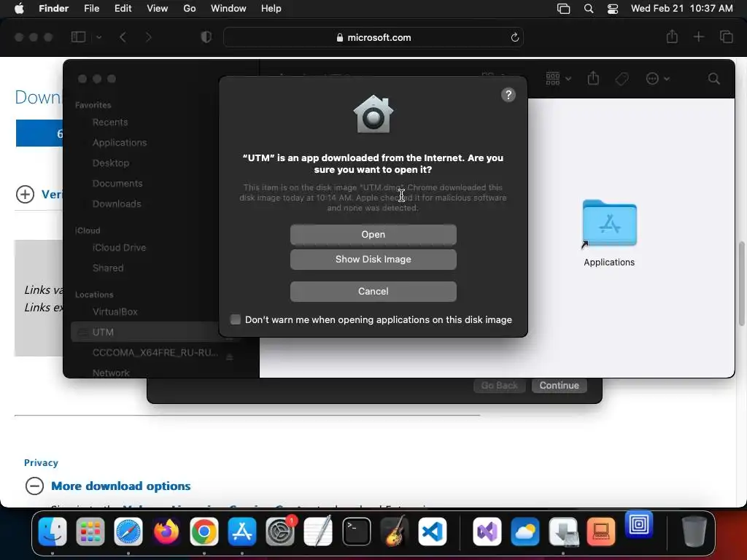Viewport: 747px width, 560px height.
Task: Show Safari tab overview
Action: tap(726, 36)
